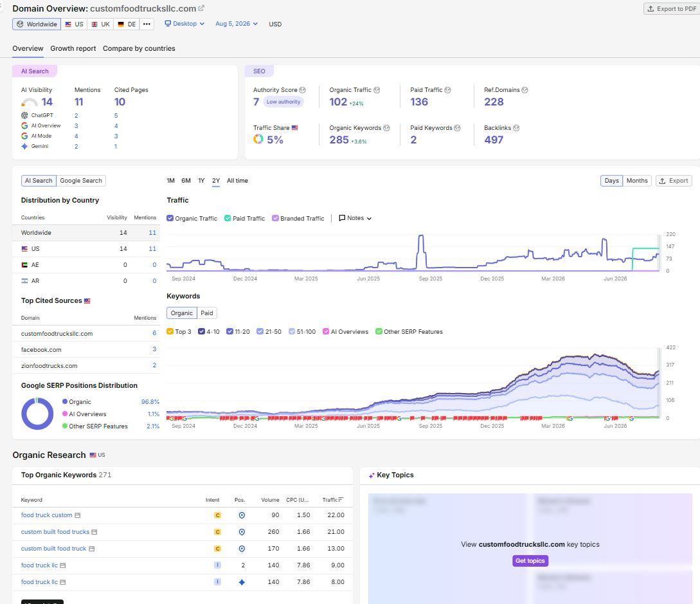Click Gemini position icon in last food truck llc row
This screenshot has height=604, width=700.
242,582
